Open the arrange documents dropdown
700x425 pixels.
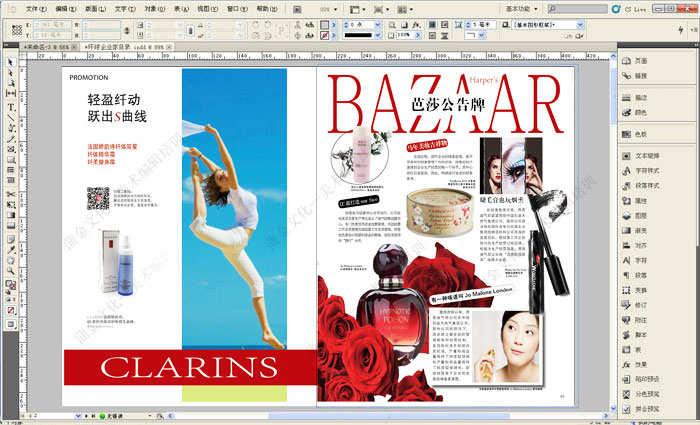(405, 9)
